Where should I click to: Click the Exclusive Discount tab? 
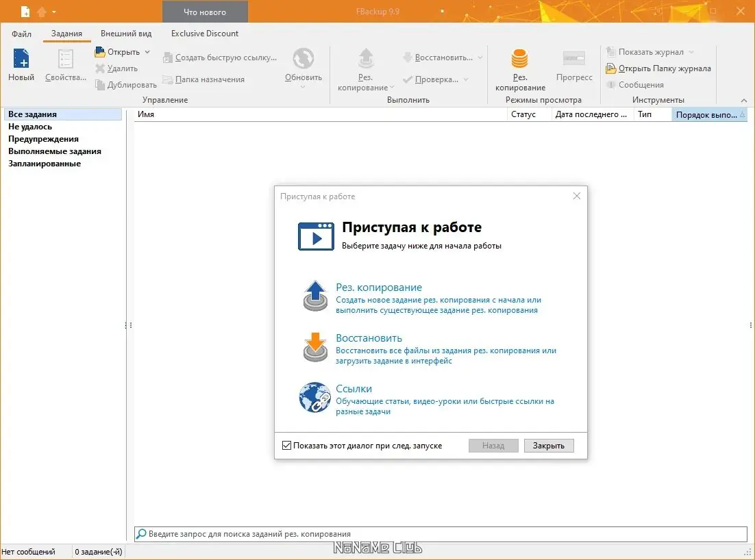point(205,33)
